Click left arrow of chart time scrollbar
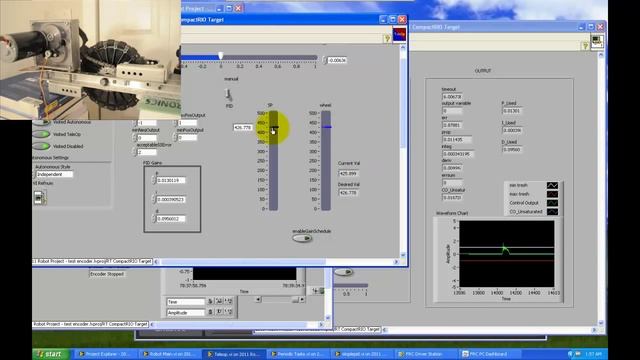Image resolution: width=640 pixels, height=360 pixels. click(258, 300)
